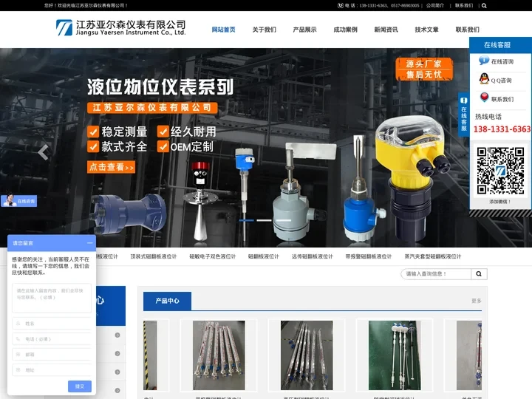
Task: Open the 在线咨询 chat bubble icon in sidebar
Action: (x=484, y=61)
